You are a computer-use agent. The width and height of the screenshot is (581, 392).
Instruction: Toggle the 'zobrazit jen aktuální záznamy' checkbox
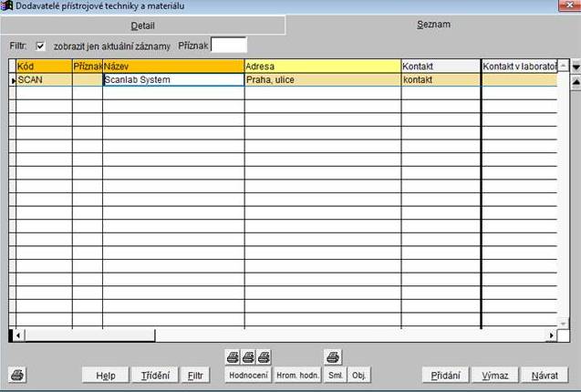[39, 46]
